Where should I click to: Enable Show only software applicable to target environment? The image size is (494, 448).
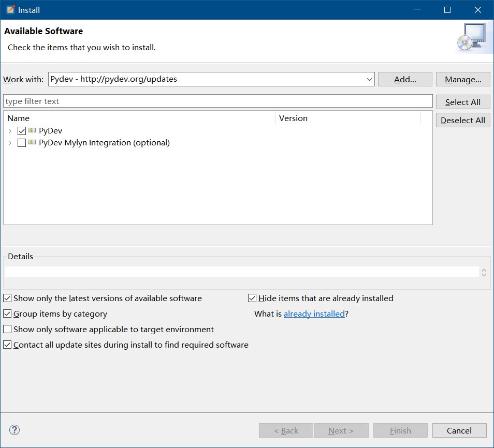point(7,329)
